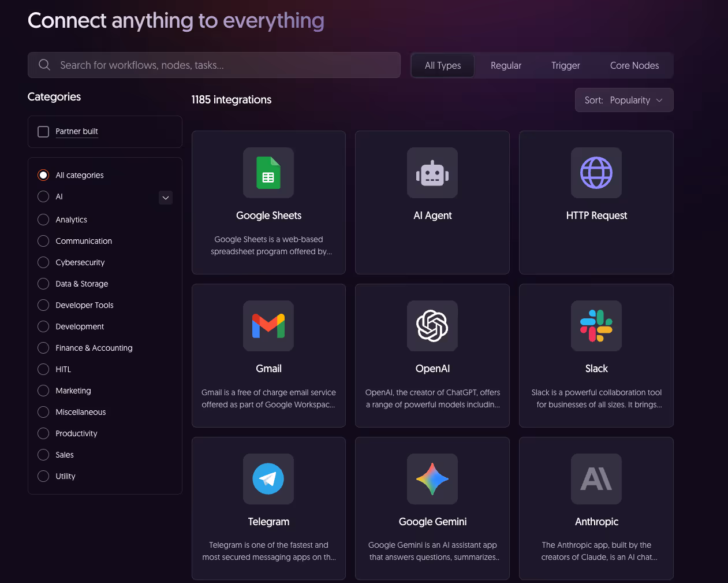Click the Anthropic logo icon
The image size is (728, 583).
(596, 479)
